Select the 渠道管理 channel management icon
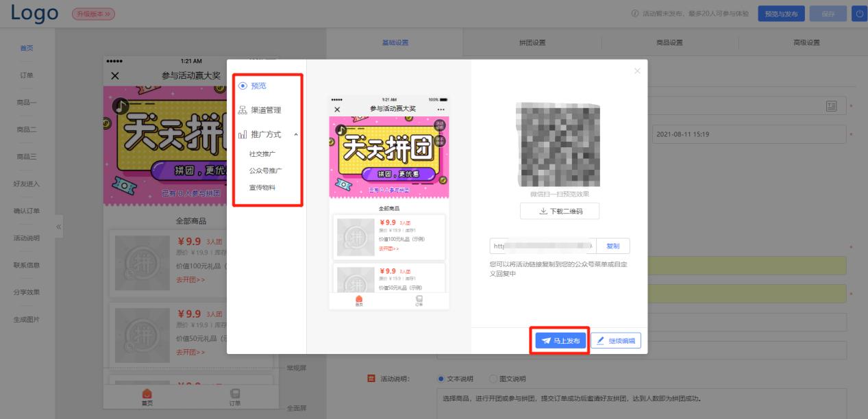868x419 pixels. (242, 110)
